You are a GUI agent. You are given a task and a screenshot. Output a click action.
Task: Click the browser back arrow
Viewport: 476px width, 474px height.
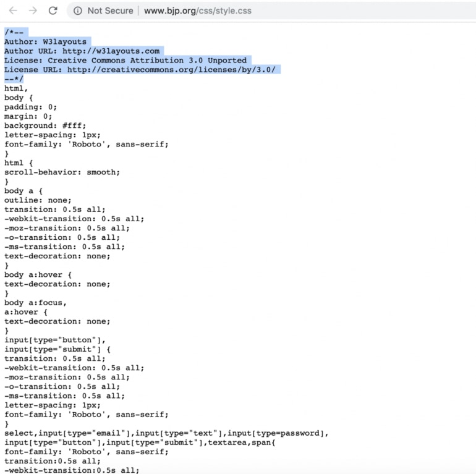click(13, 11)
